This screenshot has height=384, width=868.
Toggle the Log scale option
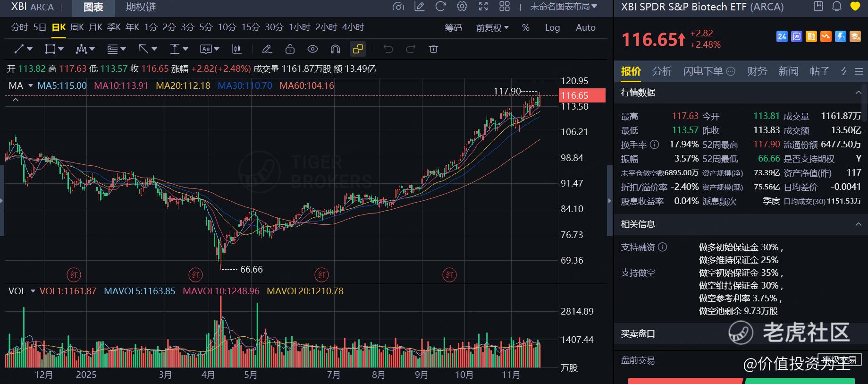tap(552, 27)
